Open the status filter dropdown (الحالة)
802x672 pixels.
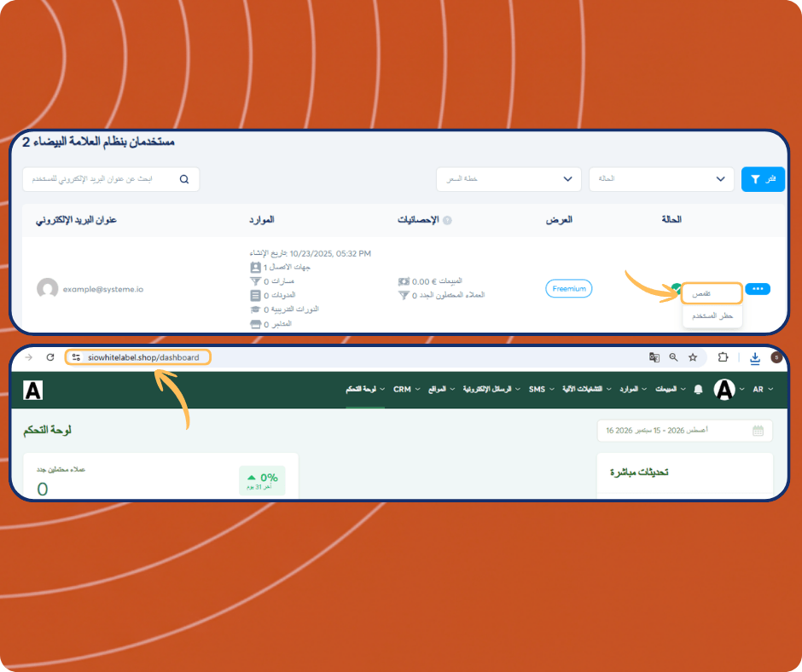tap(661, 179)
